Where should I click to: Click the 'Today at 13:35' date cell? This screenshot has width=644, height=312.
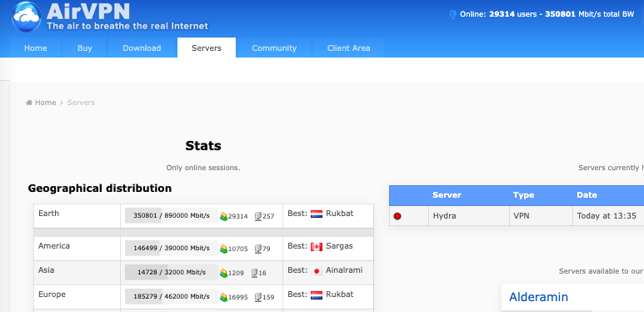tap(608, 216)
